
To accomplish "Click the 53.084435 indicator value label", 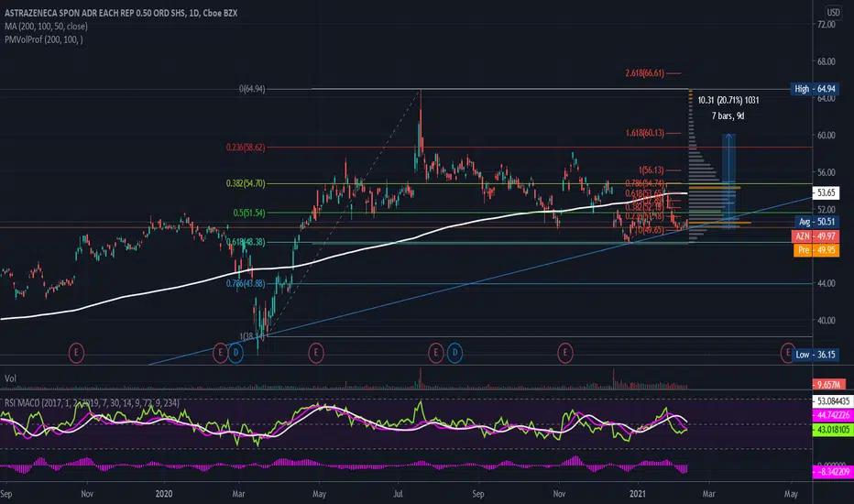I will 833,401.
